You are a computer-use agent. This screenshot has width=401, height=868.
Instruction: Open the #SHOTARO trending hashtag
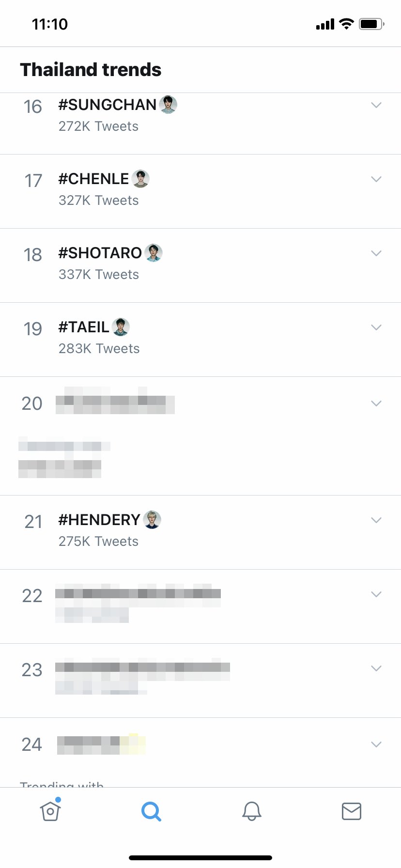[x=100, y=253]
